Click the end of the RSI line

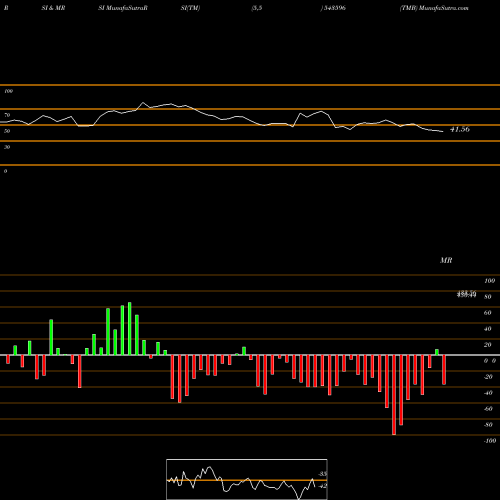[443, 132]
